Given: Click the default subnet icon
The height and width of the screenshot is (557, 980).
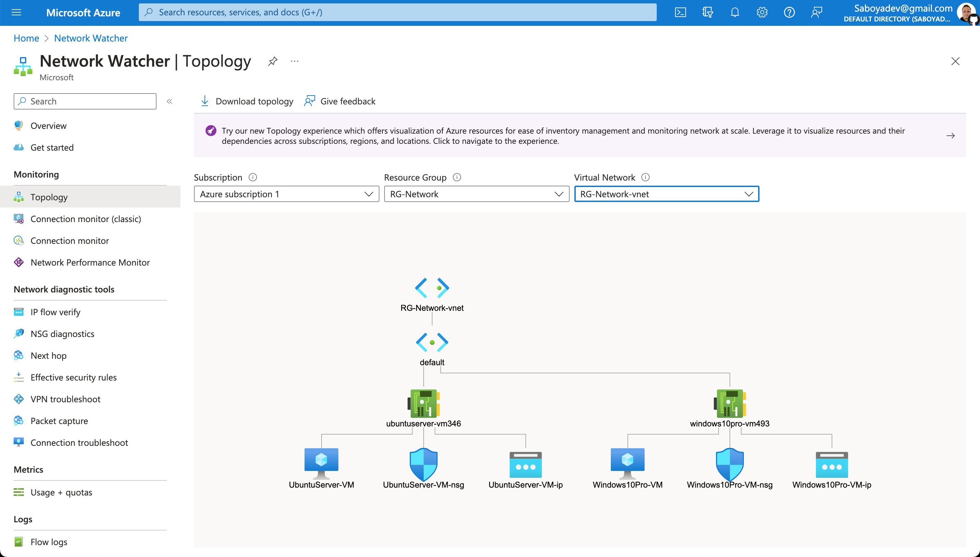Looking at the screenshot, I should (432, 342).
